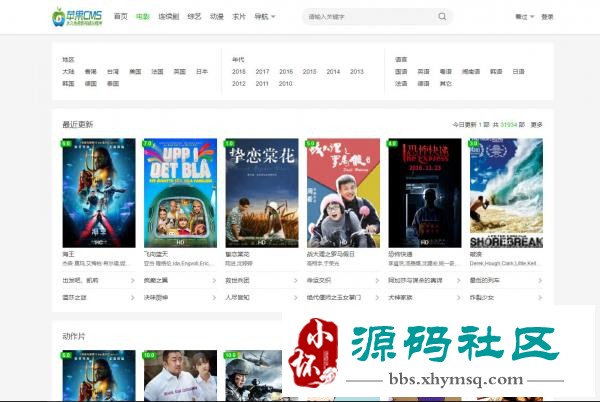Filter by year 2013

click(357, 72)
